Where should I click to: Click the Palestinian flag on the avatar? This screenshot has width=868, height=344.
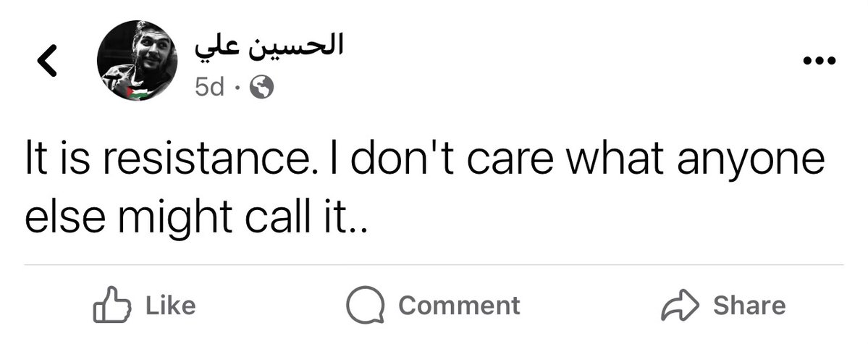(x=137, y=93)
